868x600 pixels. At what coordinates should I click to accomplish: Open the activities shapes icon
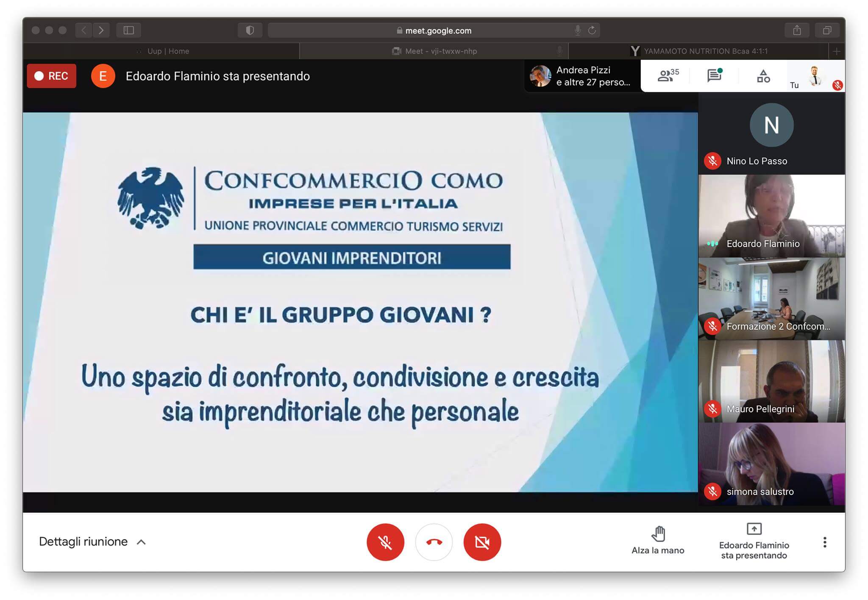[763, 76]
